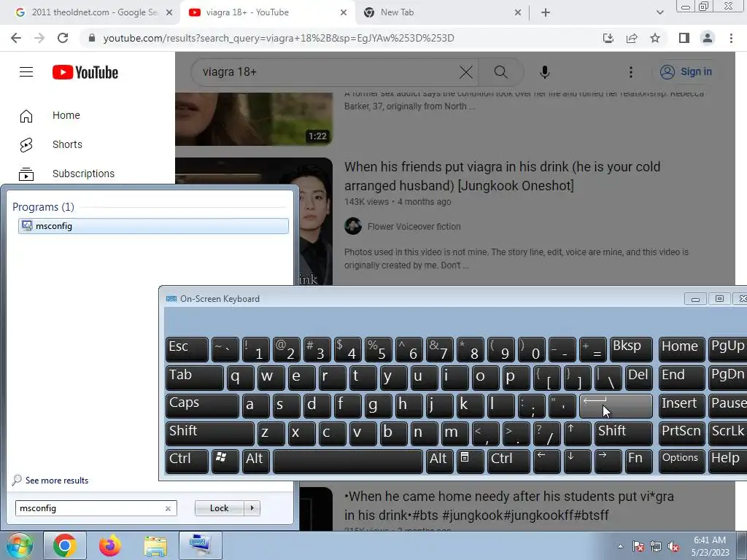Click the Windows logo key on On-Screen Keyboard
This screenshot has height=560, width=747.
click(x=225, y=461)
